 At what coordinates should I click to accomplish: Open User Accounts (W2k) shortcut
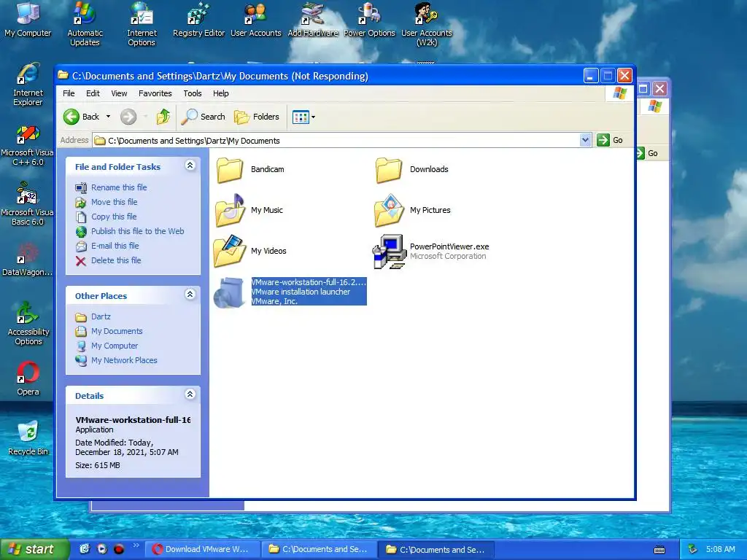pos(426,24)
